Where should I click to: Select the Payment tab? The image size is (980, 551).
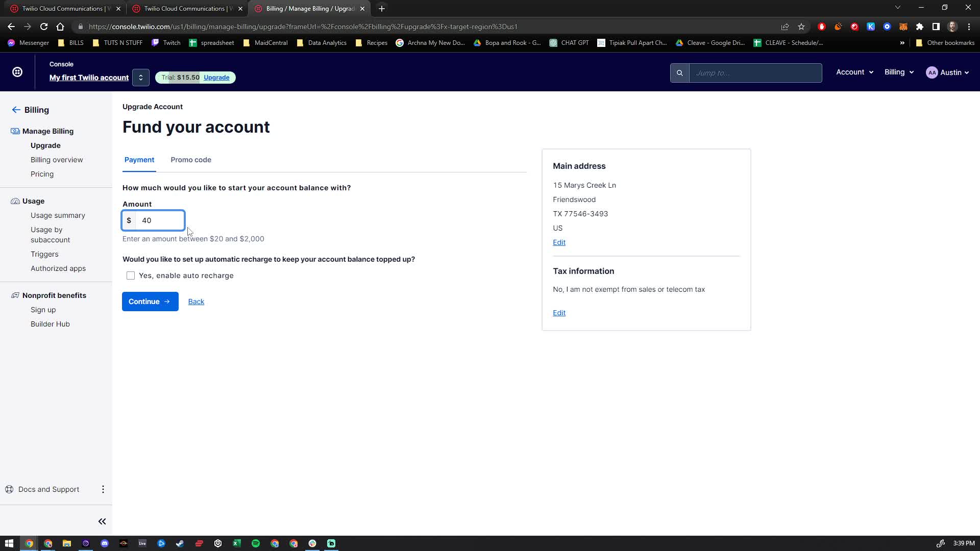click(139, 160)
